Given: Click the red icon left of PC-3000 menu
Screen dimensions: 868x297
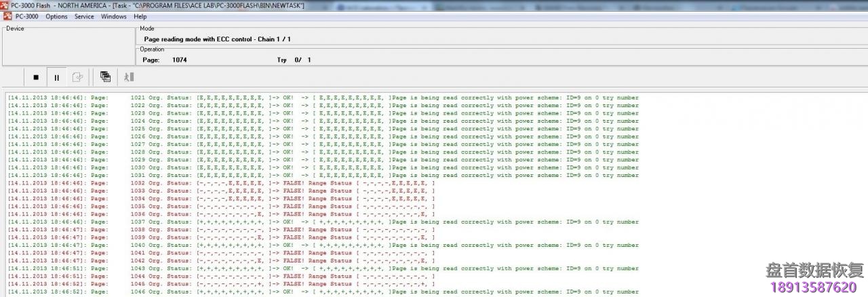Looking at the screenshot, I should click(x=7, y=16).
